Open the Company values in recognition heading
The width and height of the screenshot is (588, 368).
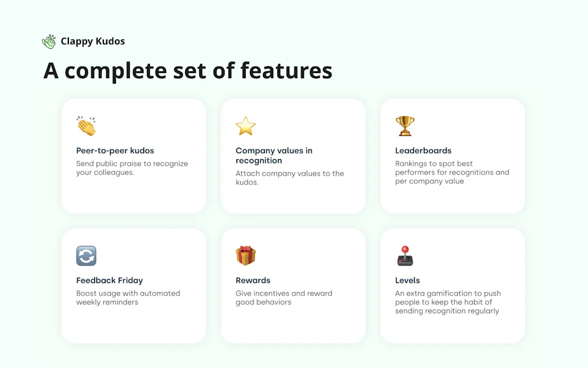coord(274,155)
